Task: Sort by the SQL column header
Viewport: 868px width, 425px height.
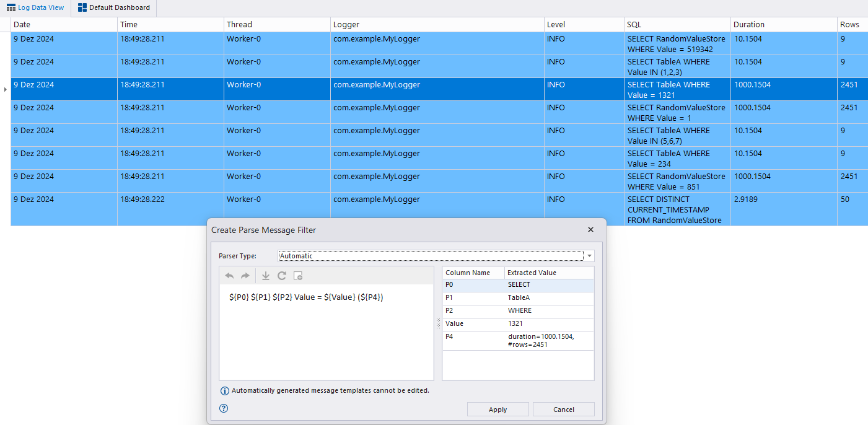Action: (x=678, y=25)
